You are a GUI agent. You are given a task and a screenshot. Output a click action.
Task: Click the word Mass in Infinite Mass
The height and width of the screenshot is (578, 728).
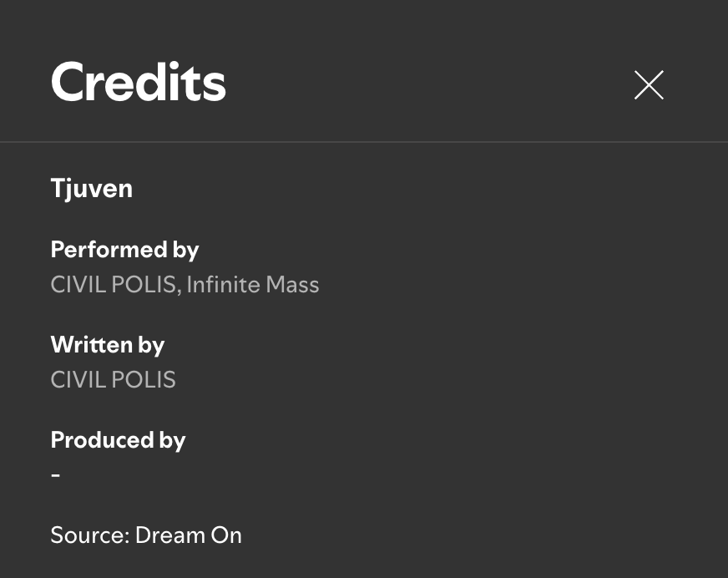click(292, 285)
